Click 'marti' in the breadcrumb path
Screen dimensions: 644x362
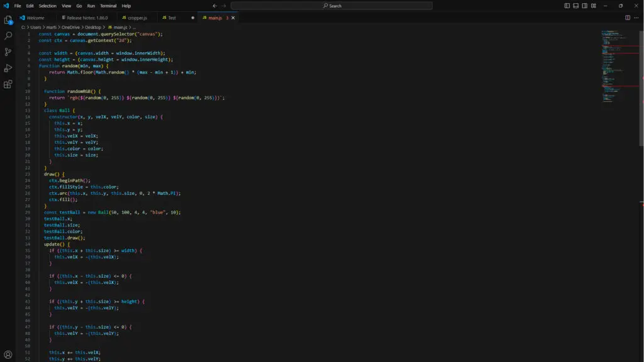(x=52, y=27)
